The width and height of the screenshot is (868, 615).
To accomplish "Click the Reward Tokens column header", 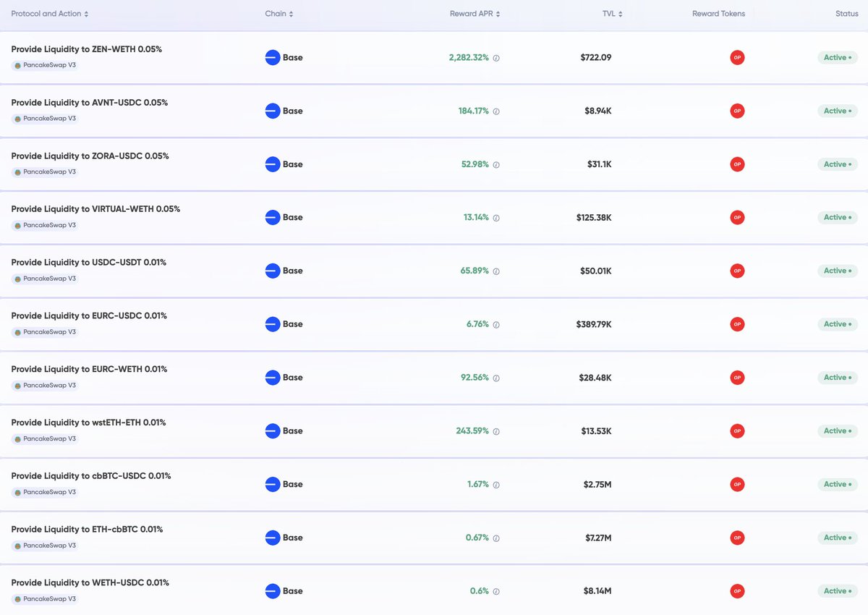I will point(718,14).
